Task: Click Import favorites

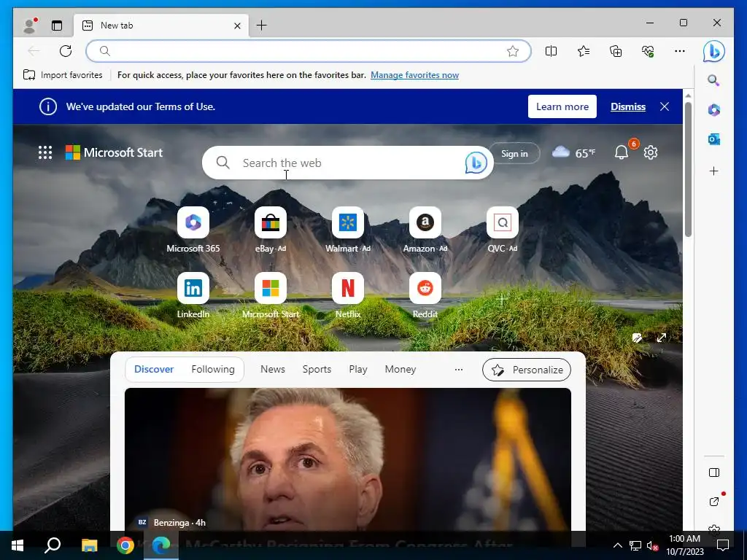Action: [63, 75]
